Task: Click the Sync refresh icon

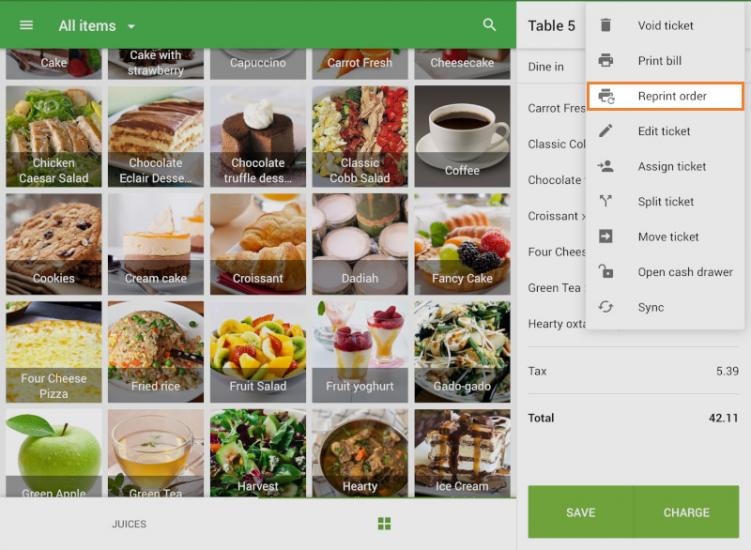Action: point(605,307)
